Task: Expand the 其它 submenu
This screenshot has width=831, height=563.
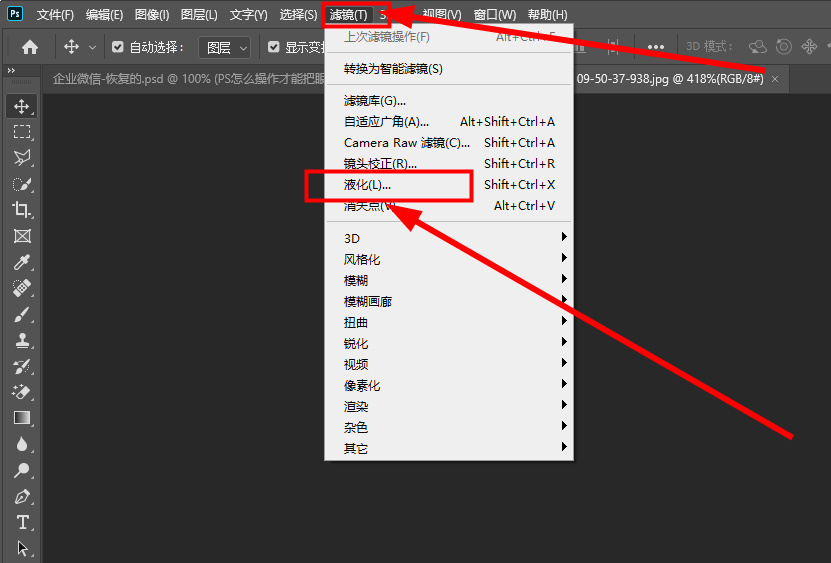Action: pyautogui.click(x=448, y=448)
